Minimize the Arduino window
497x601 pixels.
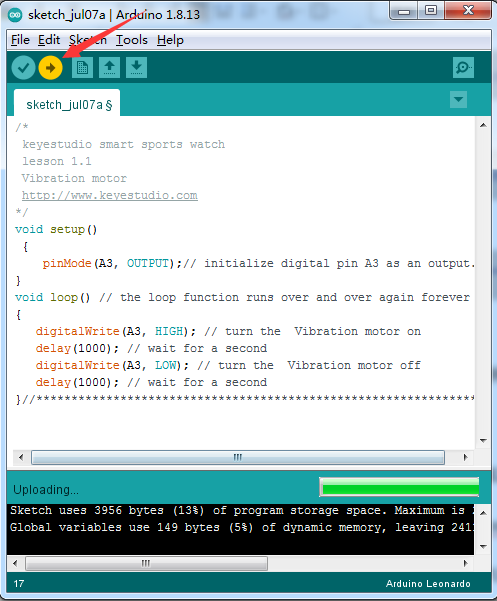click(404, 11)
